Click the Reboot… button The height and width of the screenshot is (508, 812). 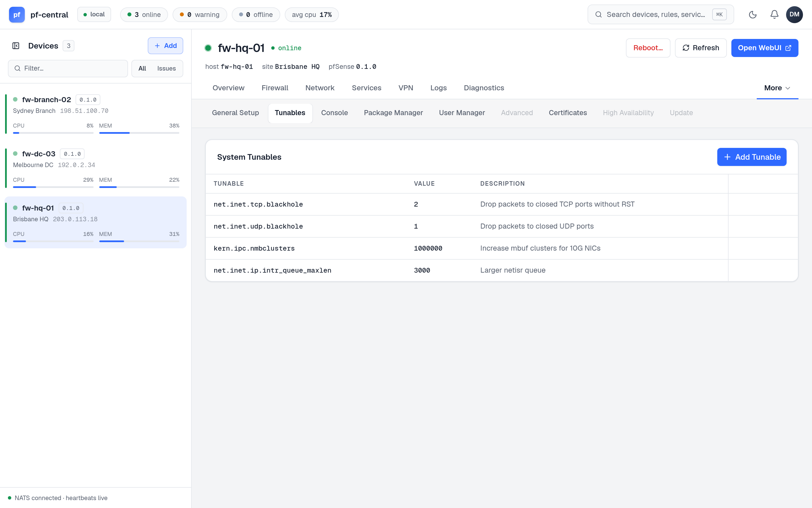tap(648, 48)
